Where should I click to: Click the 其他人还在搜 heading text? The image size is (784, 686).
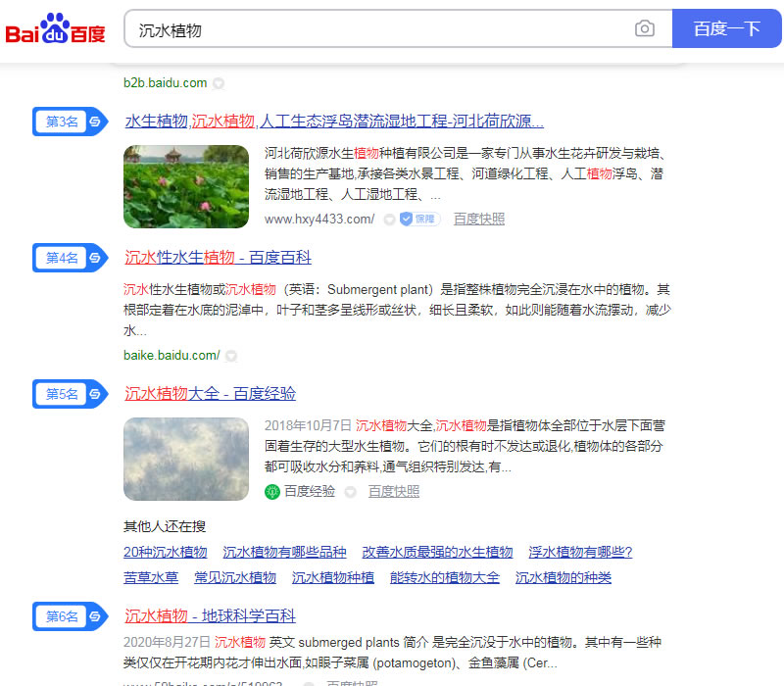pyautogui.click(x=165, y=526)
